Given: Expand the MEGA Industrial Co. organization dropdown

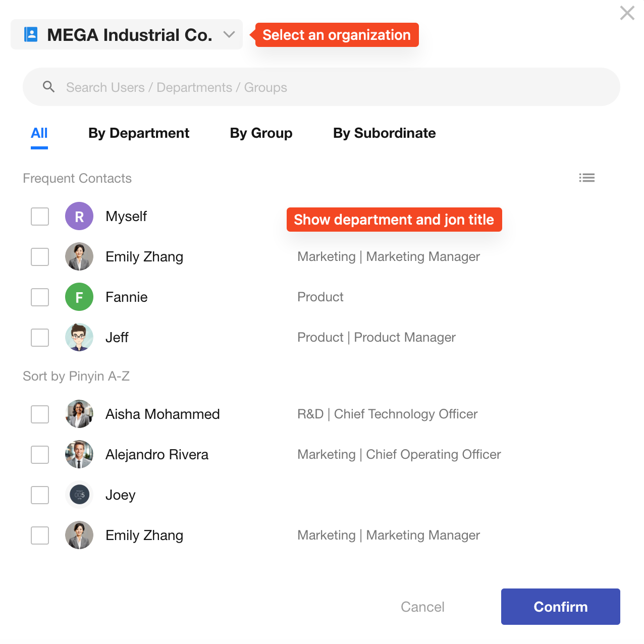Looking at the screenshot, I should tap(129, 35).
